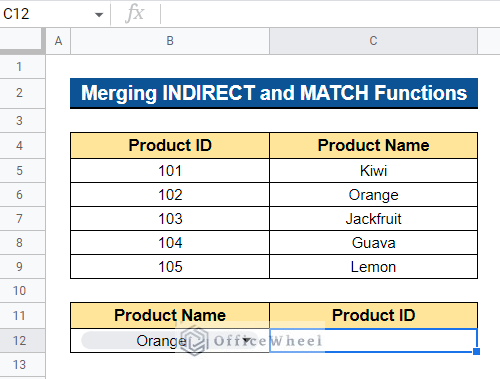Select row 7 header
This screenshot has height=379, width=500.
(x=22, y=218)
